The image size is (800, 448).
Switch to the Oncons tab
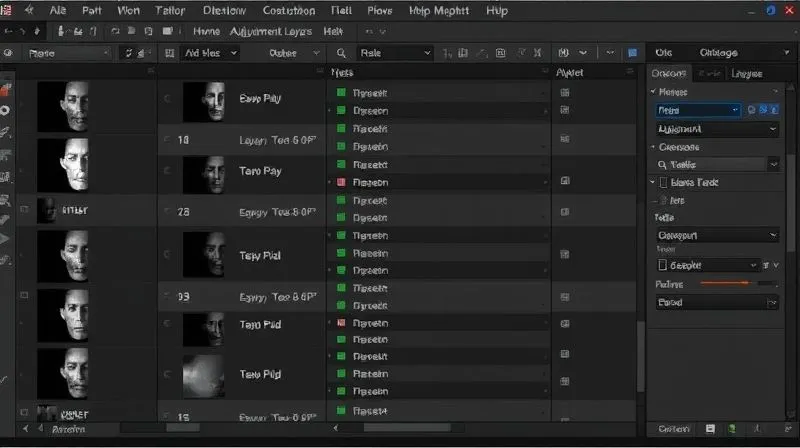pos(669,73)
